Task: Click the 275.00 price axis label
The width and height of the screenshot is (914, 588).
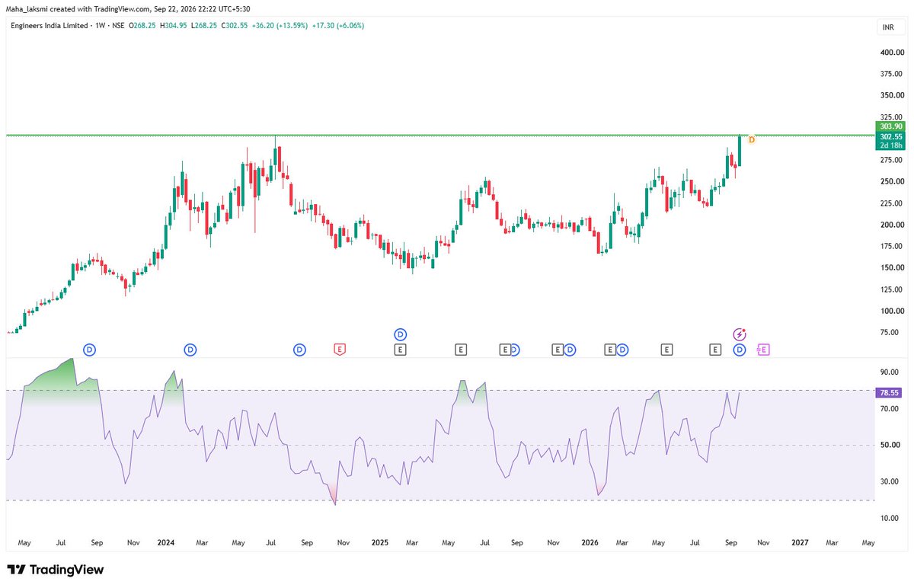Action: coord(890,160)
